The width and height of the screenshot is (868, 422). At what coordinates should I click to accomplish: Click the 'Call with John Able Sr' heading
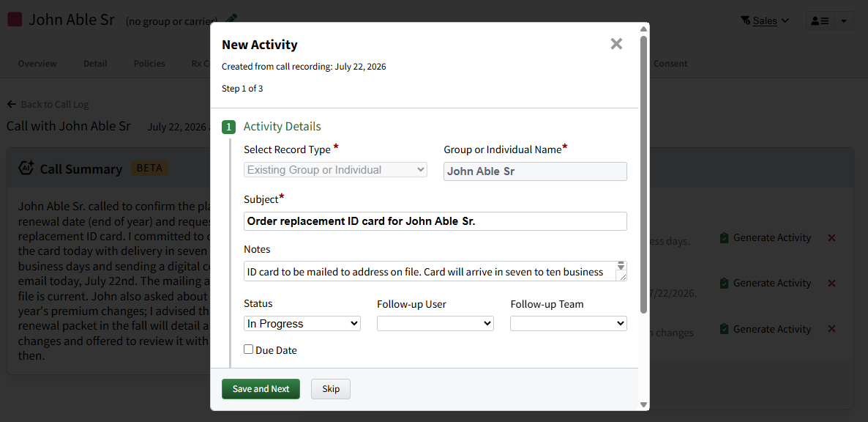pos(69,126)
